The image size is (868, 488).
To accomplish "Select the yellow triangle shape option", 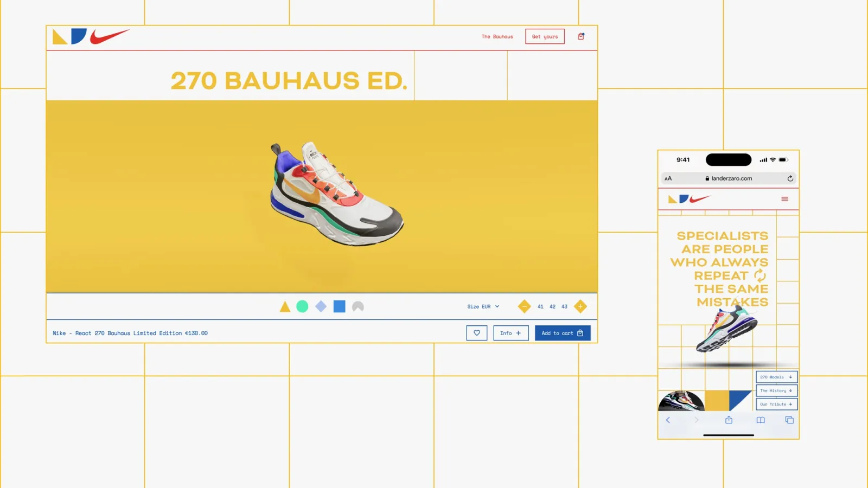I will (285, 307).
